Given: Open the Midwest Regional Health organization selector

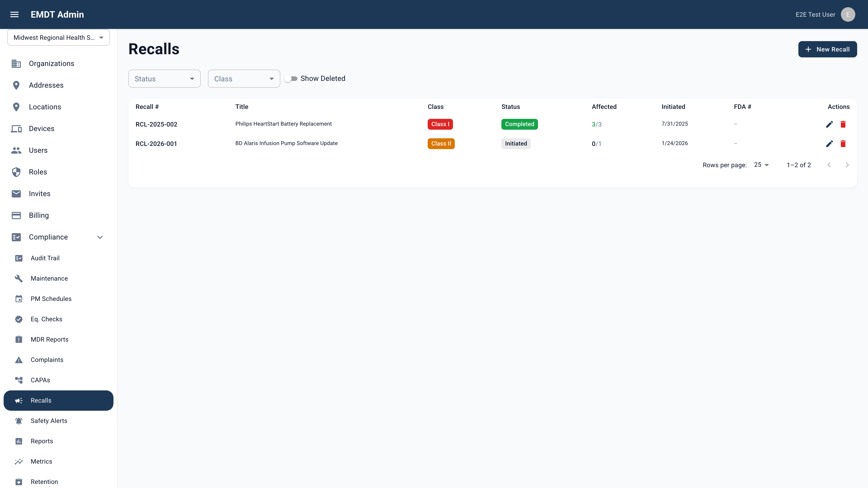Looking at the screenshot, I should [59, 37].
